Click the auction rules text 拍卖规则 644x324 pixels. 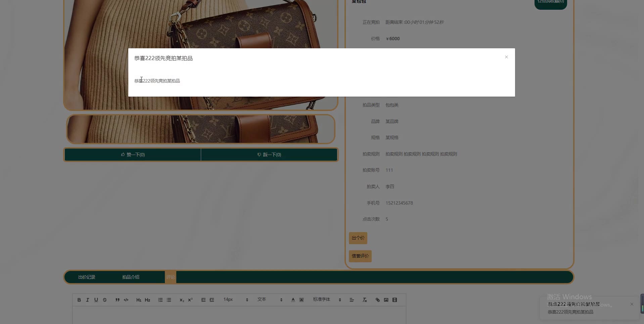[421, 154]
